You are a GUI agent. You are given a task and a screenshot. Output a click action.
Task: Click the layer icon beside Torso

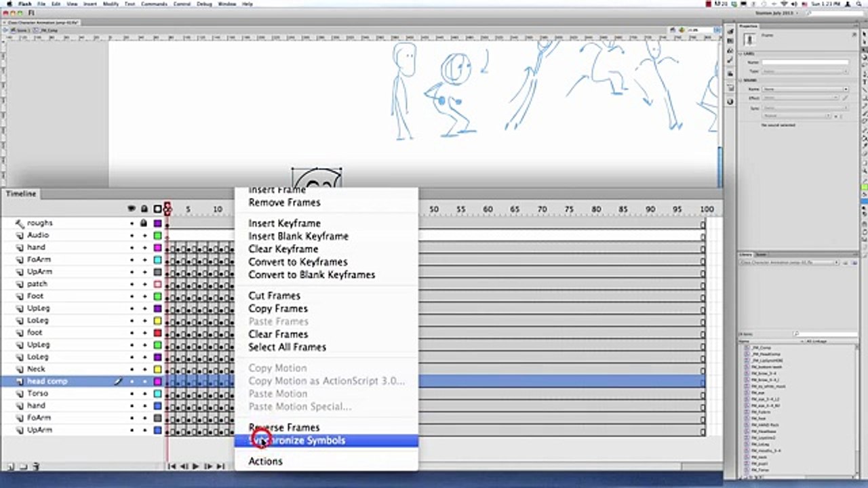click(x=20, y=394)
